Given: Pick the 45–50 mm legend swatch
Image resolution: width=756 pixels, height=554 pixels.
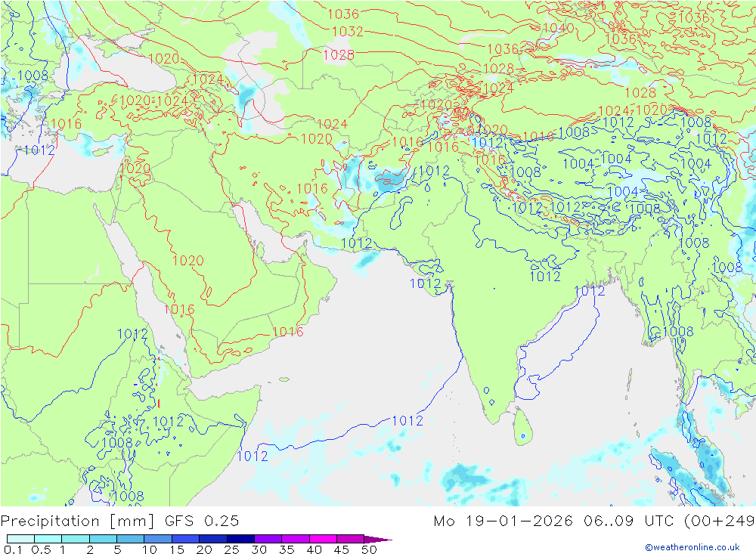Looking at the screenshot, I should (x=351, y=539).
